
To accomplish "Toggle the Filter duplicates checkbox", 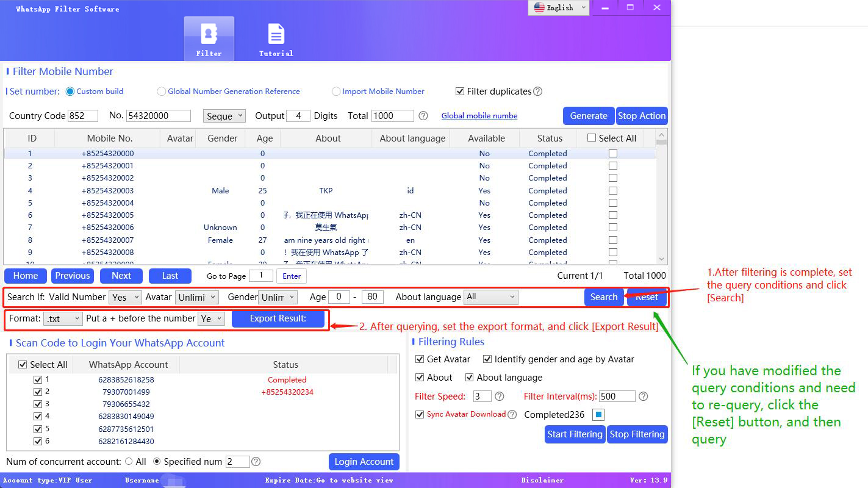I will pos(460,91).
